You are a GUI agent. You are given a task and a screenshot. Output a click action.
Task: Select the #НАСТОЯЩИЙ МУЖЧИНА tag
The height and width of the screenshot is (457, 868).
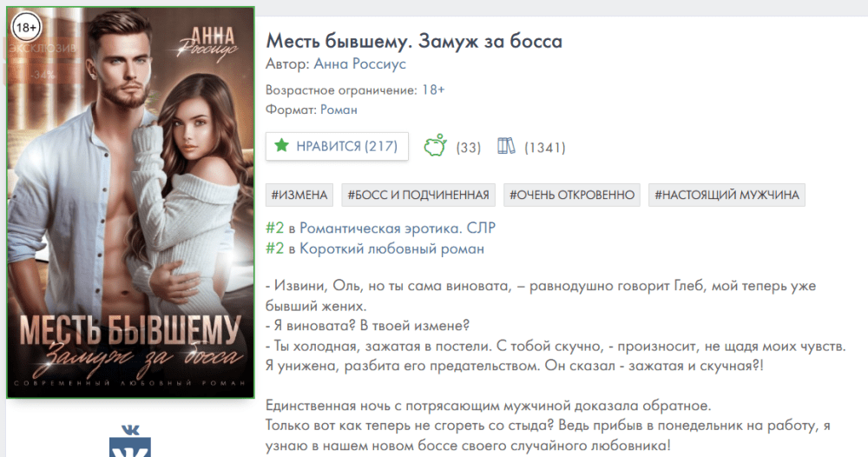727,195
